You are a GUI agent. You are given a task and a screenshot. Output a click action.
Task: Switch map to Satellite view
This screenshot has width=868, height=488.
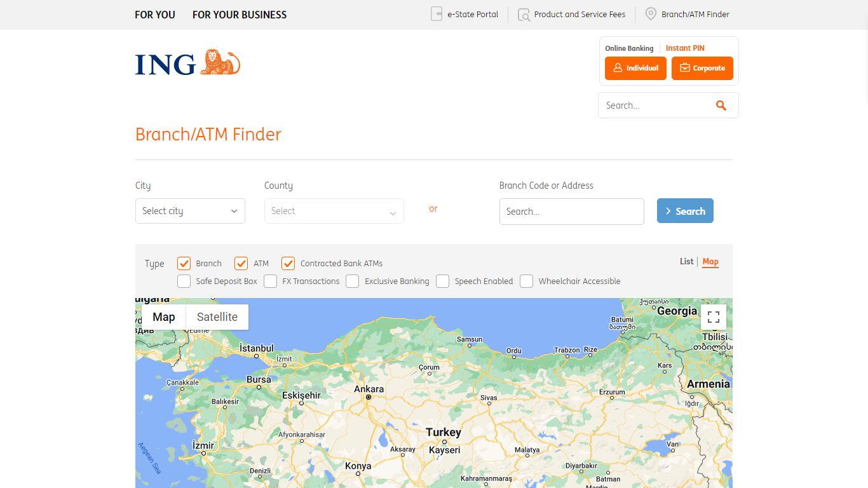(217, 317)
